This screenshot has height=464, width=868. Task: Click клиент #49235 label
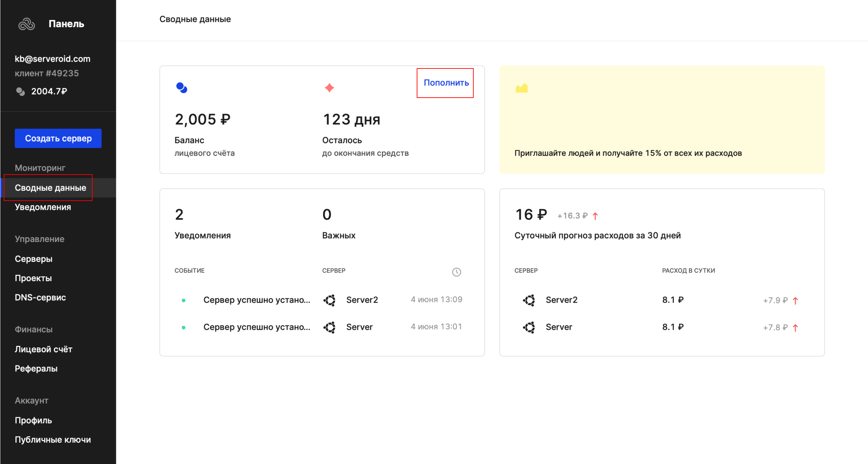coord(47,74)
